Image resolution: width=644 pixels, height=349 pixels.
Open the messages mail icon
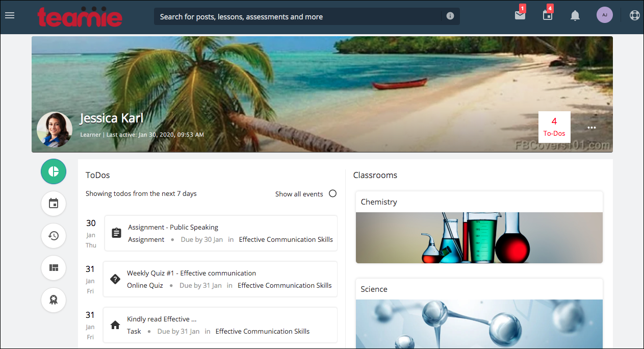(x=520, y=15)
